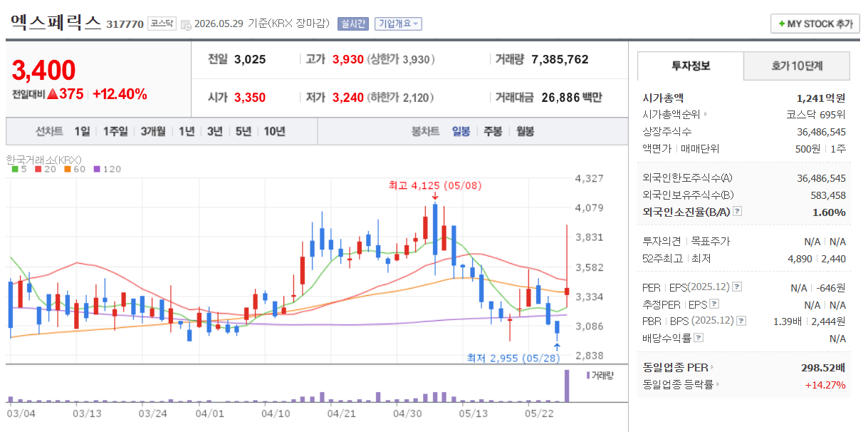
Task: Click the current price 3,400
Action: click(x=44, y=71)
